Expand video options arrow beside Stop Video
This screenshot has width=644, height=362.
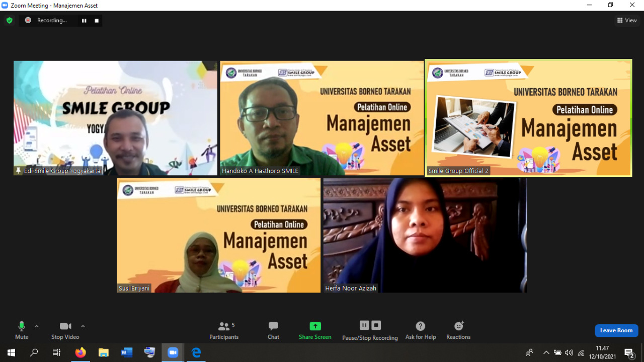coord(83,326)
